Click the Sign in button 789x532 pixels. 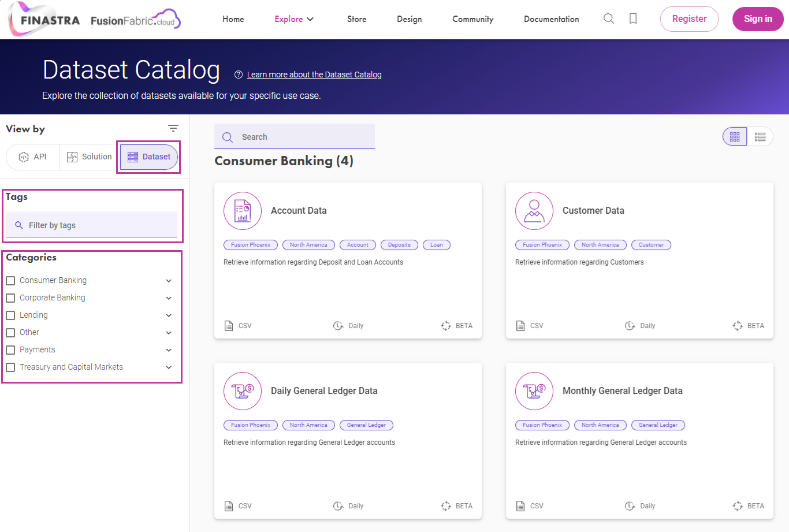point(758,19)
